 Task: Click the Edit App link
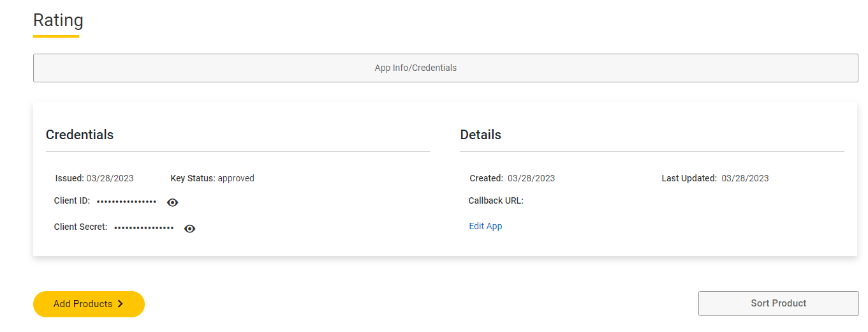click(485, 226)
